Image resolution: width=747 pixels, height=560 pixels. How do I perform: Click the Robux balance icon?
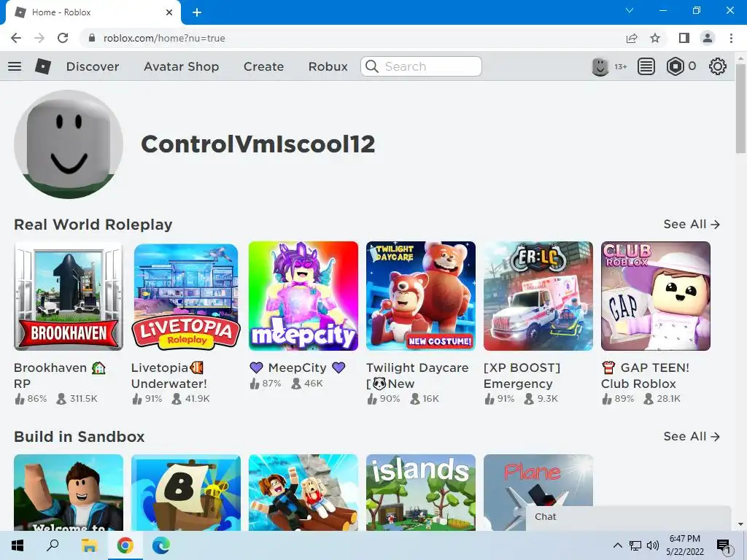[675, 66]
